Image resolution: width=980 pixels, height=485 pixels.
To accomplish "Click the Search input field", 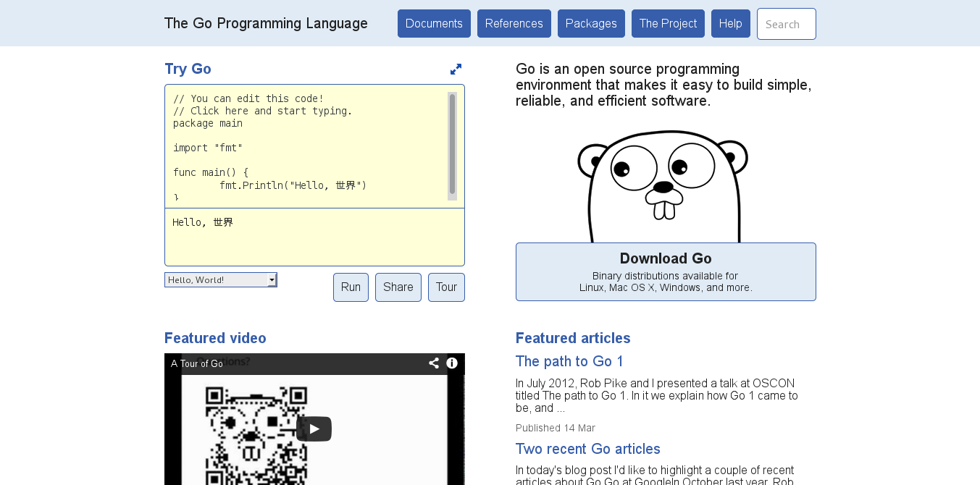I will [x=787, y=24].
